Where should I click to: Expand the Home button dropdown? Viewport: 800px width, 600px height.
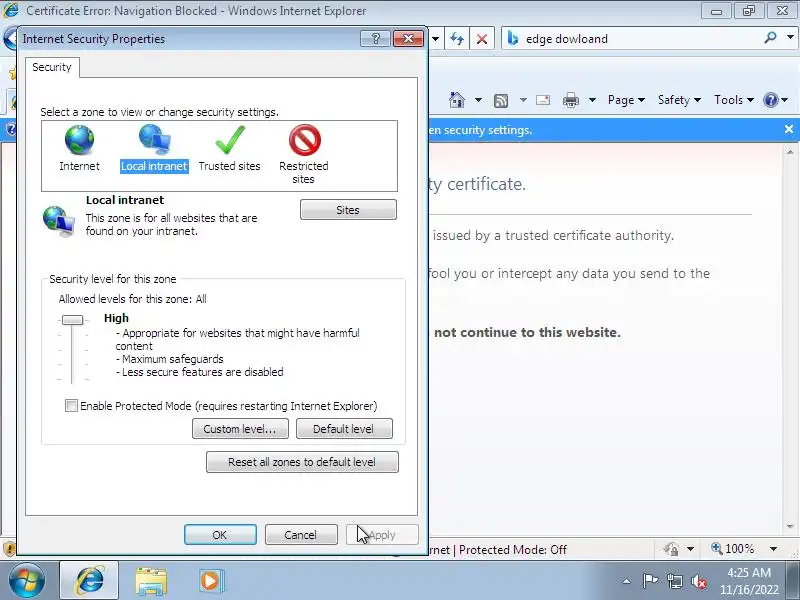click(478, 100)
